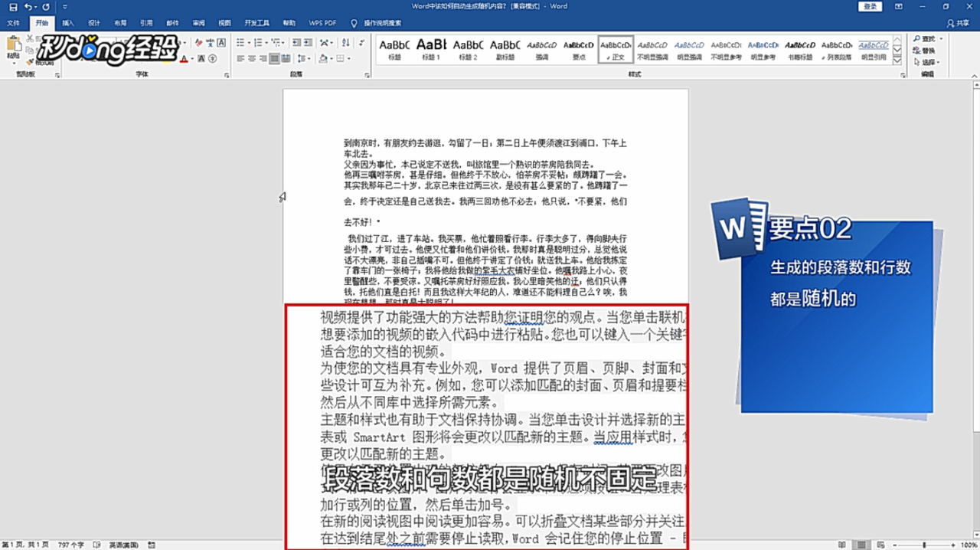Open multilevel list options
The image size is (980, 550).
276,42
